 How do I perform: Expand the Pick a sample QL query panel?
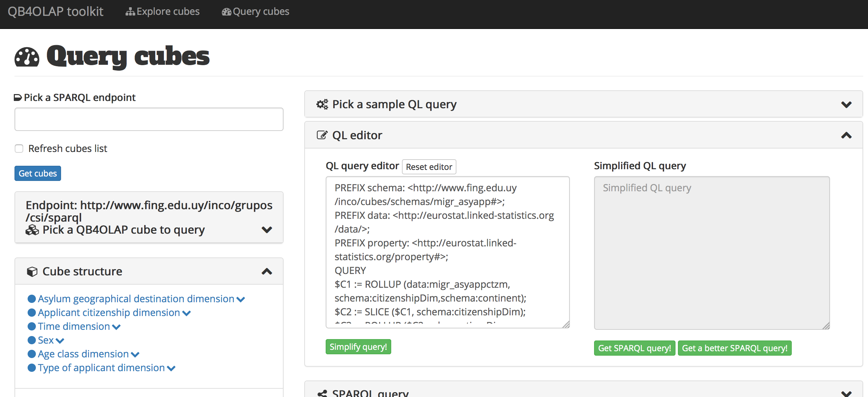[846, 104]
